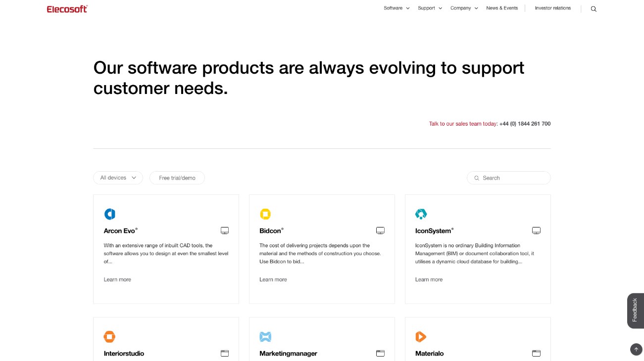
Task: Open the Bidcon product title
Action: (x=271, y=231)
